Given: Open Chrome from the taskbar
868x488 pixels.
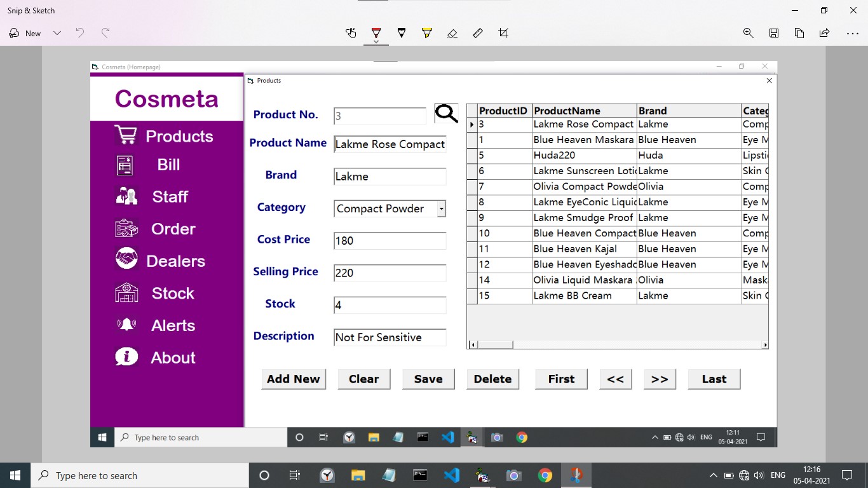Looking at the screenshot, I should tap(545, 475).
